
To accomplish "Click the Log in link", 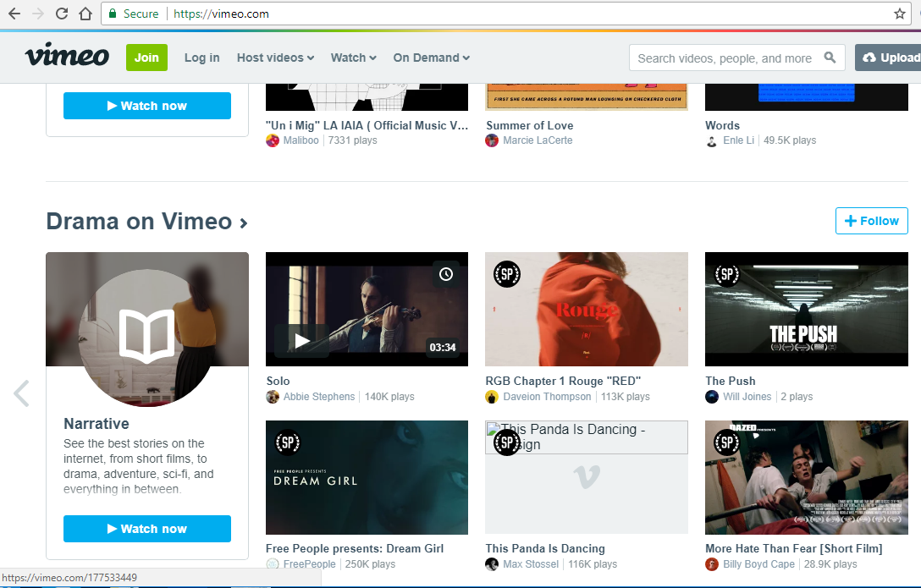I will click(x=201, y=58).
